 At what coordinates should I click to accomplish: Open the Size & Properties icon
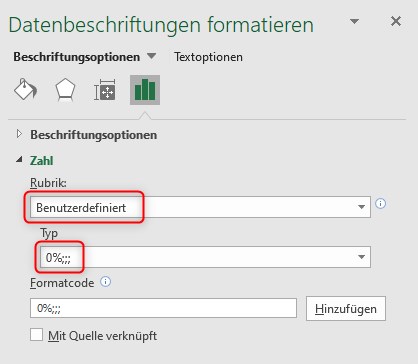click(105, 90)
